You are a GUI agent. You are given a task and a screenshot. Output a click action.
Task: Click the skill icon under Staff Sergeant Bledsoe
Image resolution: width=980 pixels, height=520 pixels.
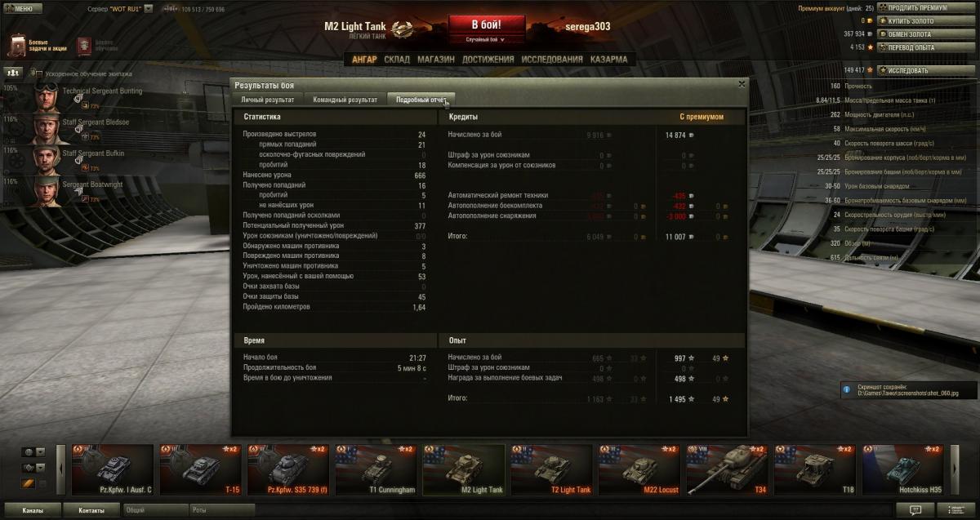85,135
